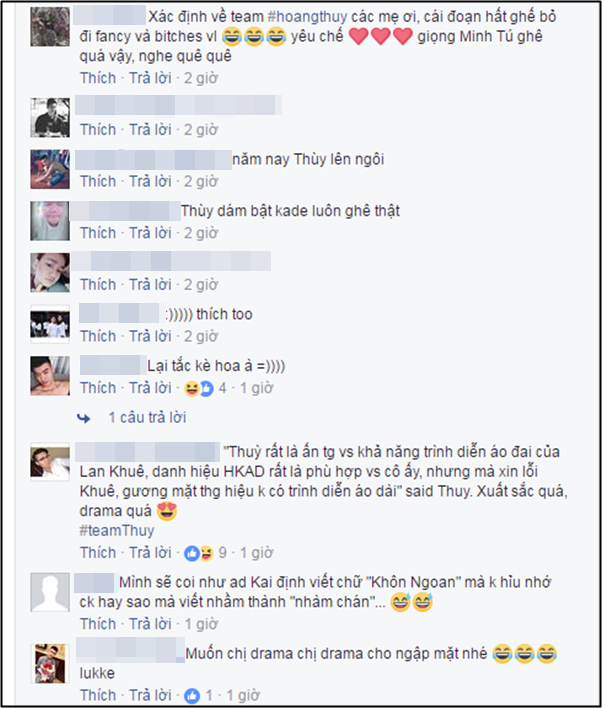
Task: Like the 'năm nay Thùy lên ngôi' comment
Action: tap(98, 182)
